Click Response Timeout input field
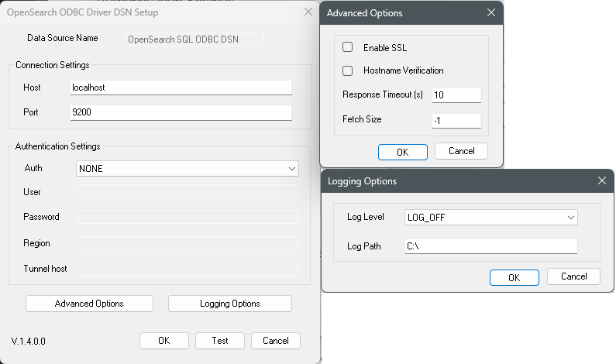Image resolution: width=616 pixels, height=364 pixels. (456, 95)
